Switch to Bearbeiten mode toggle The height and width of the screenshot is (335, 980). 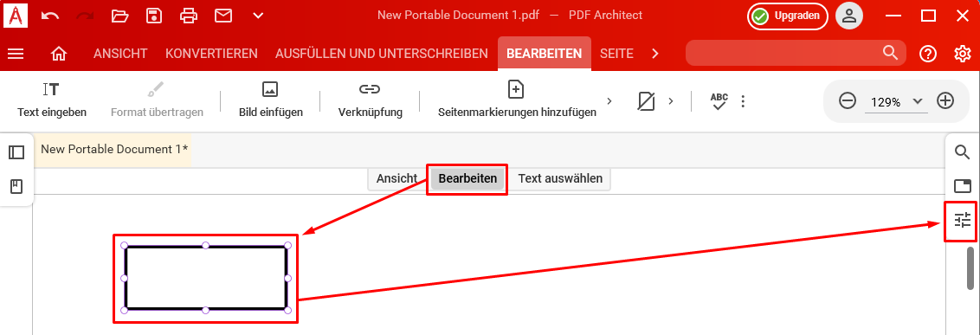(x=467, y=178)
